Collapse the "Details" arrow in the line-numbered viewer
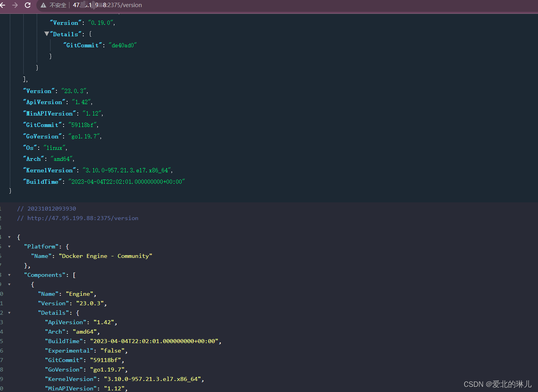 click(9, 313)
